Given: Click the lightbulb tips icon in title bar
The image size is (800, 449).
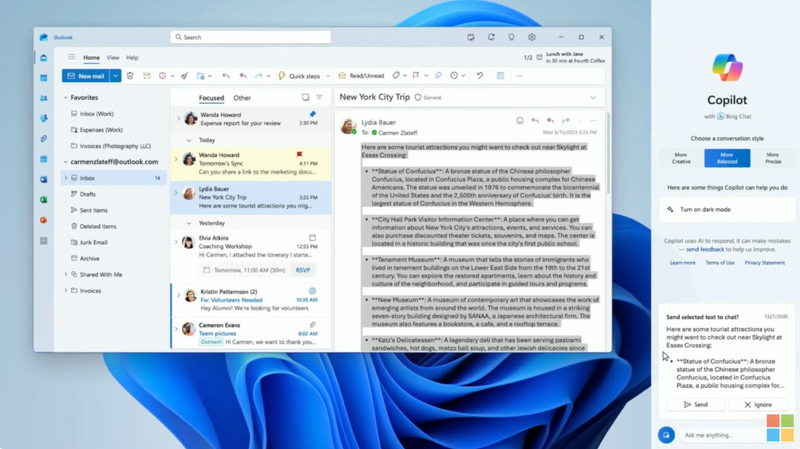Looking at the screenshot, I should coord(511,37).
